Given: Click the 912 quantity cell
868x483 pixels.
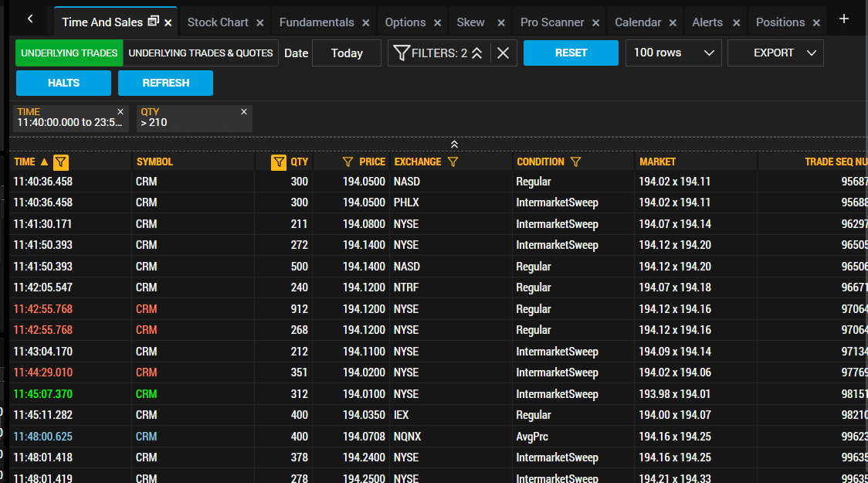Looking at the screenshot, I should [x=300, y=309].
